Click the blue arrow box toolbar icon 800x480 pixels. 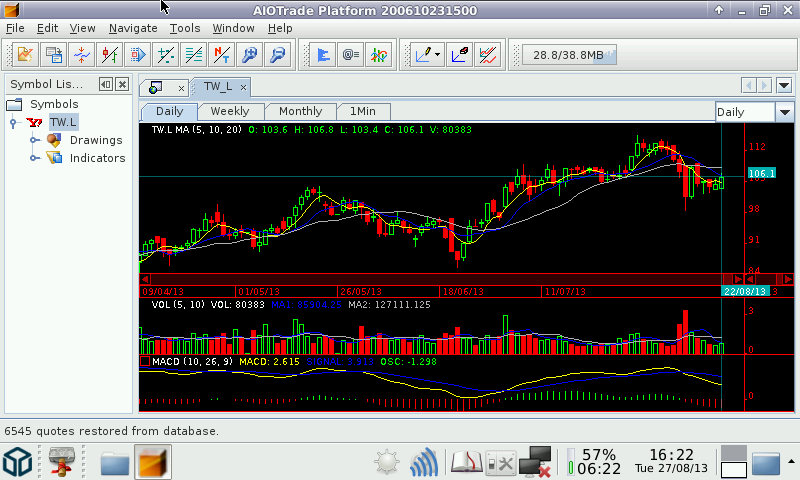pyautogui.click(x=138, y=54)
